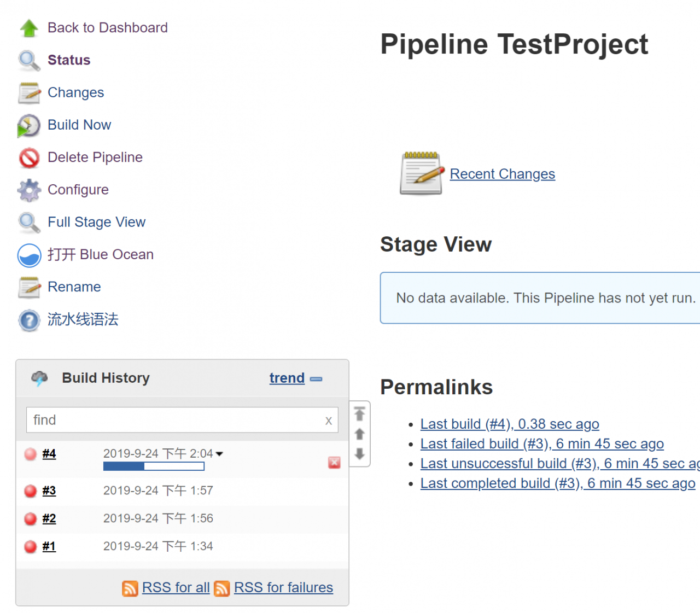This screenshot has height=613, width=700.
Task: Click the Build History heading
Action: pyautogui.click(x=106, y=378)
